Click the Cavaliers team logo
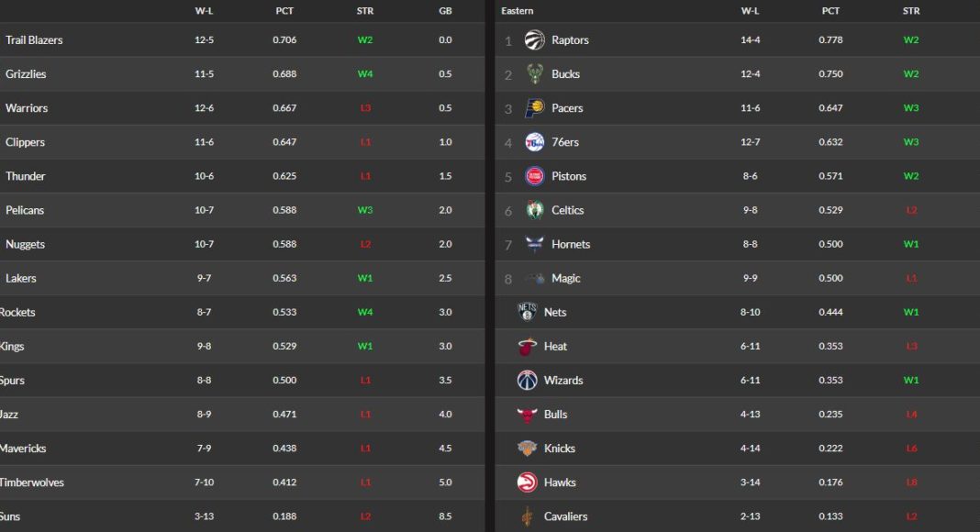The height and width of the screenshot is (532, 980). pyautogui.click(x=527, y=516)
